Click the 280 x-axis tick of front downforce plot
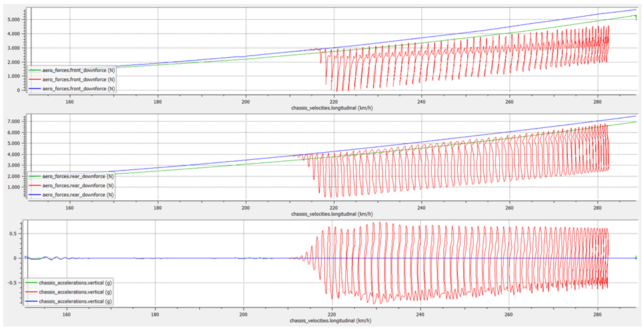Screen dimensions: 644x329 point(597,102)
